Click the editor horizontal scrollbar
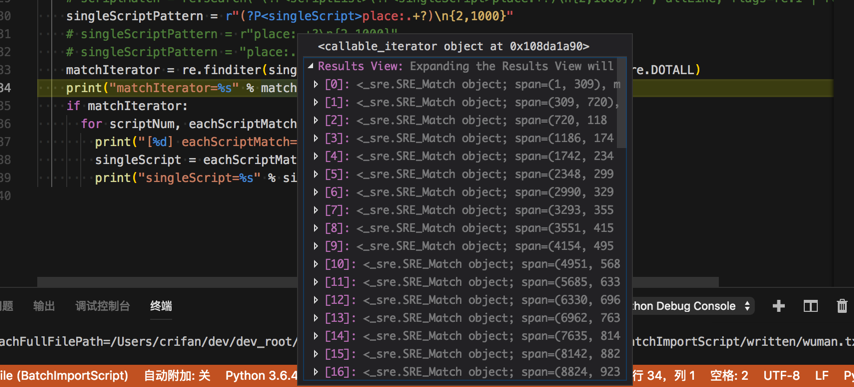 point(378,282)
